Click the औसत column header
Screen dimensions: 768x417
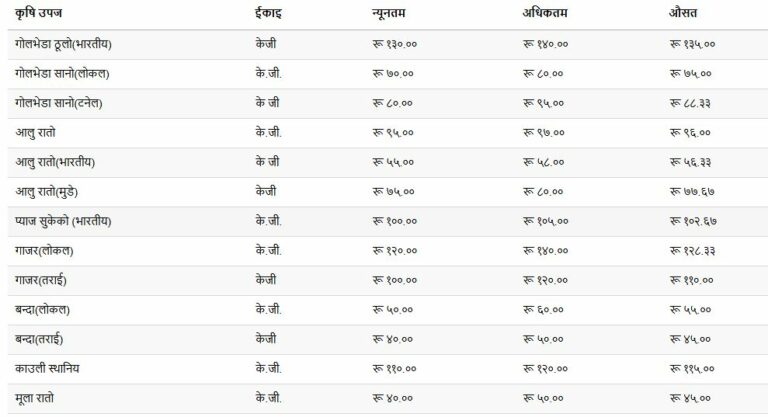683,13
